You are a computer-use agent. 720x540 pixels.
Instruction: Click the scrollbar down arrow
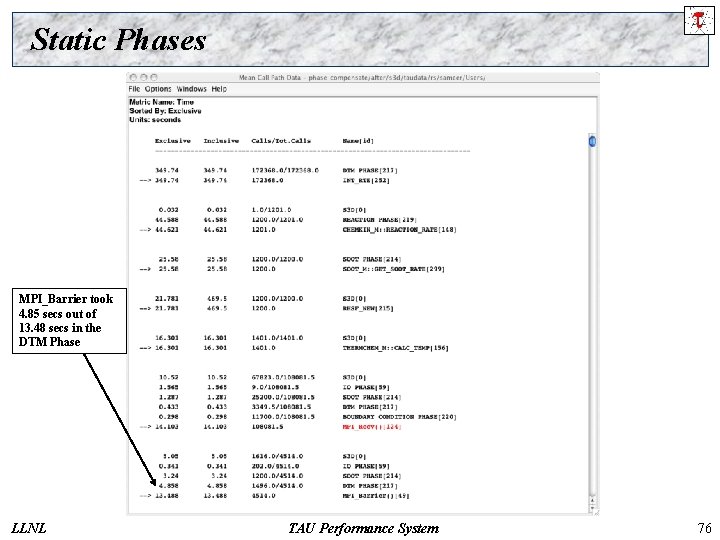pos(592,508)
